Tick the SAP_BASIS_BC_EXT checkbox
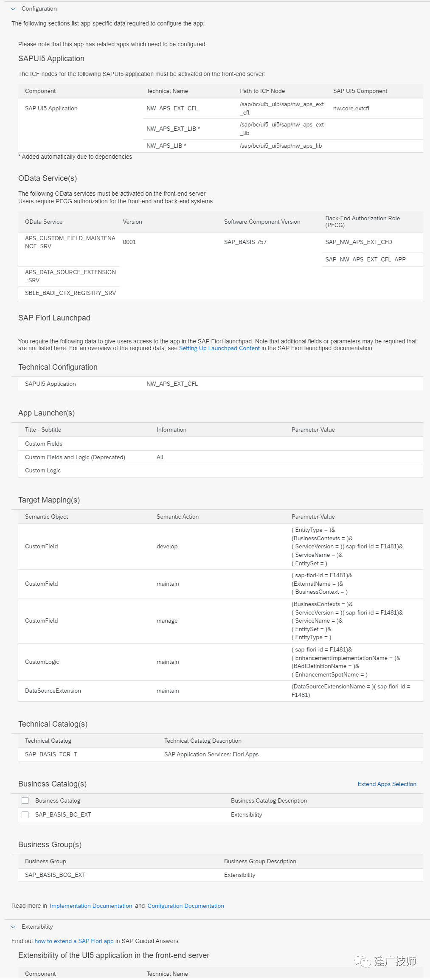The image size is (430, 980). 25,814
